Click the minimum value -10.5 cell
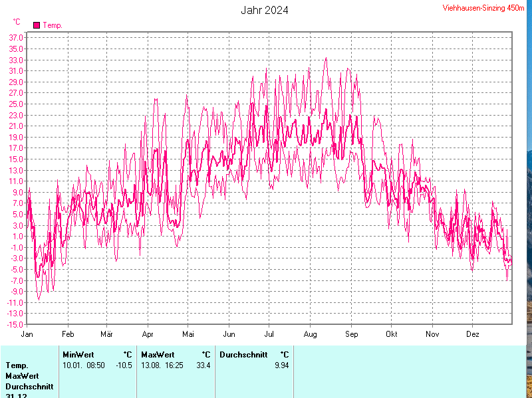 coord(124,365)
